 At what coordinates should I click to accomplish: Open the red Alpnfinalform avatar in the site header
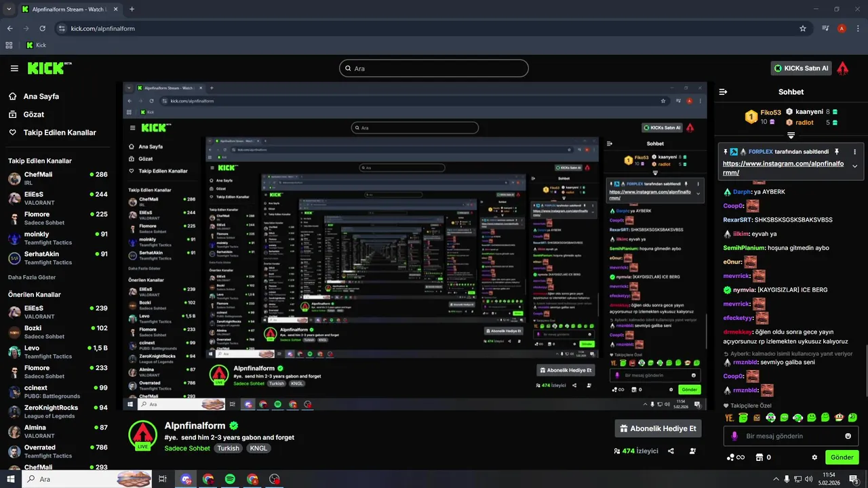pyautogui.click(x=843, y=68)
